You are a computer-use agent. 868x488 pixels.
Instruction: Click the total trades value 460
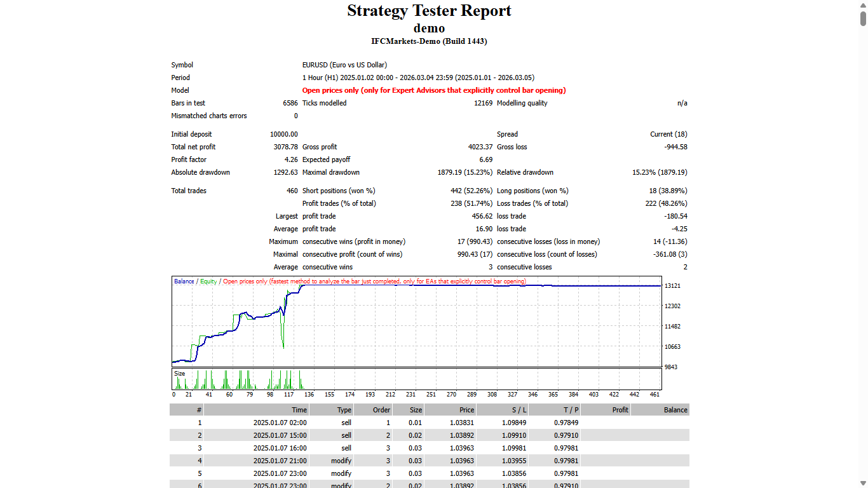pyautogui.click(x=292, y=191)
